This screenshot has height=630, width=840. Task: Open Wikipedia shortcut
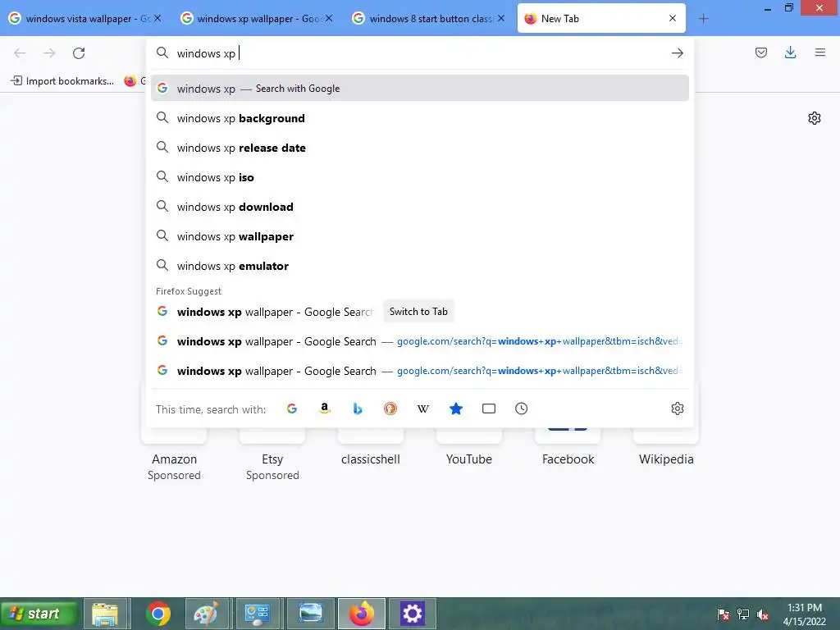click(666, 459)
